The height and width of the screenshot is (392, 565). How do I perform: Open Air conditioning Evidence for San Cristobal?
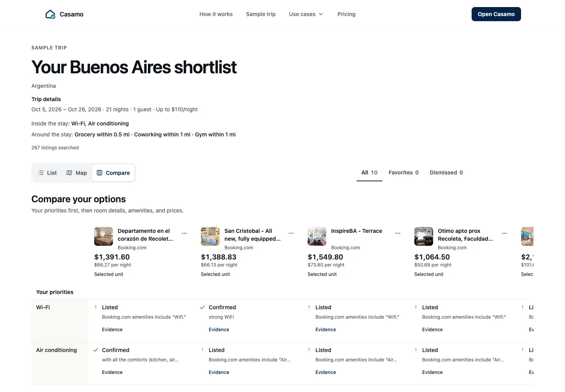click(x=219, y=372)
